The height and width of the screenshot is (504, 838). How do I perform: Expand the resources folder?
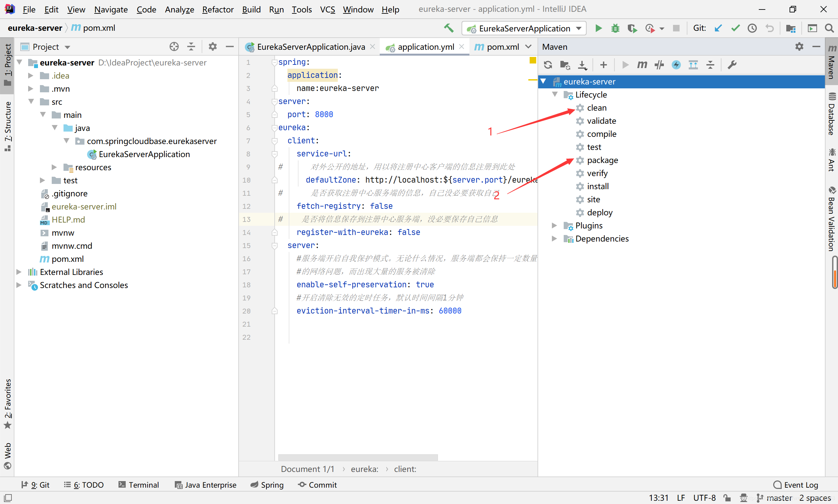54,167
